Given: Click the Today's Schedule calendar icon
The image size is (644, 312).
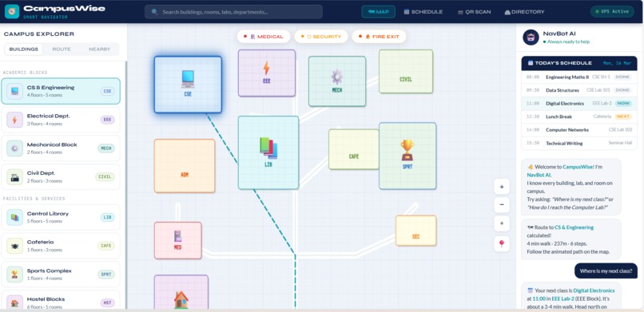Looking at the screenshot, I should (531, 63).
